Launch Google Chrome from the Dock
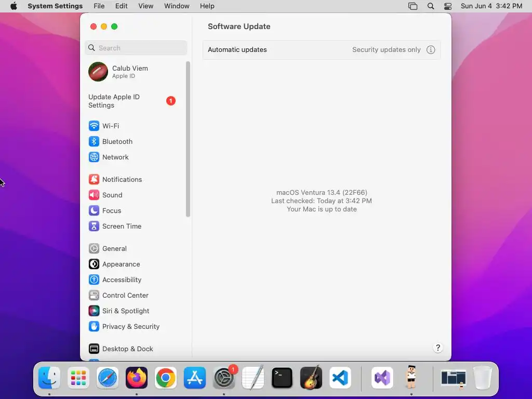Image resolution: width=532 pixels, height=399 pixels. click(166, 378)
